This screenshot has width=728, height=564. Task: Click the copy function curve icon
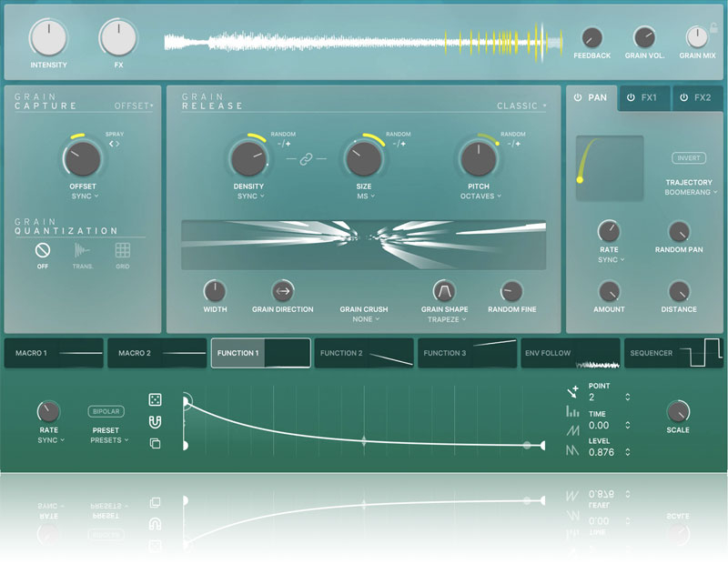[155, 444]
